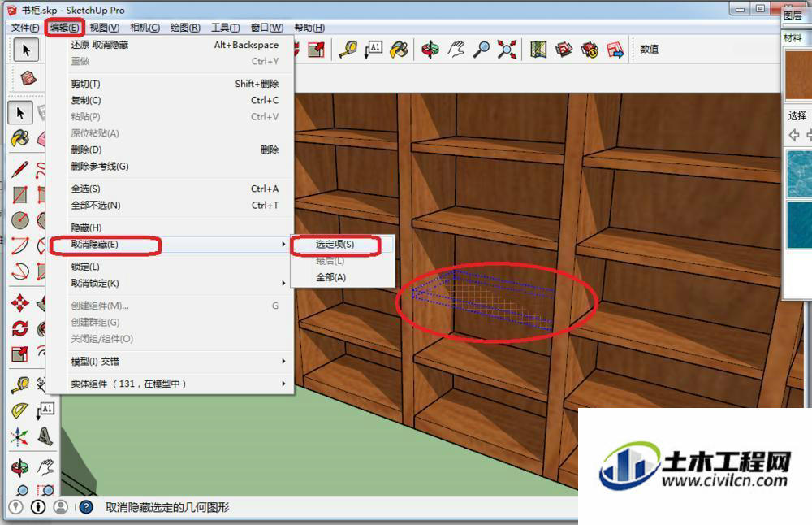Open the 视图(V) menu
The image size is (812, 525).
coord(104,28)
